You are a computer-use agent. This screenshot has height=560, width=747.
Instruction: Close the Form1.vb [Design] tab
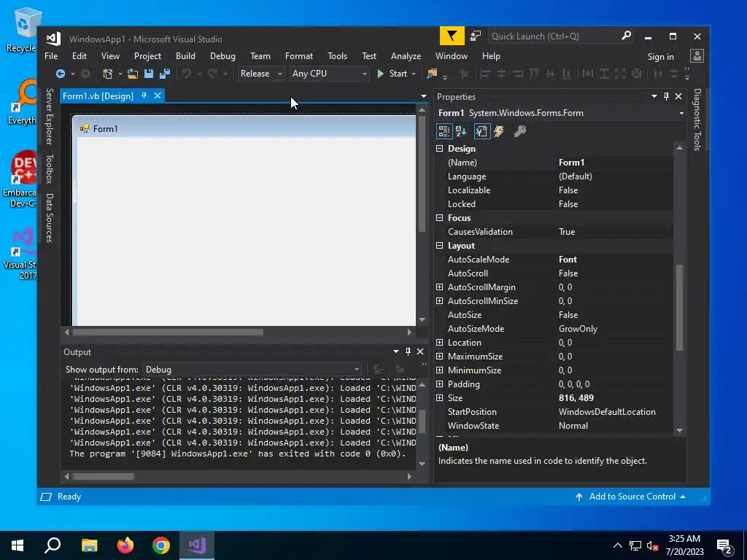[x=158, y=96]
